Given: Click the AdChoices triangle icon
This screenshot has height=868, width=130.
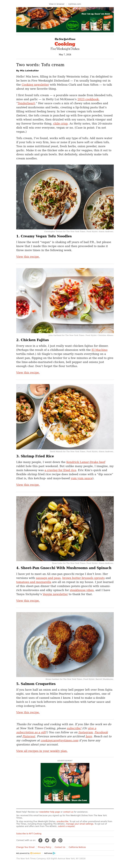Looking at the screenshot, I should click(54, 853).
